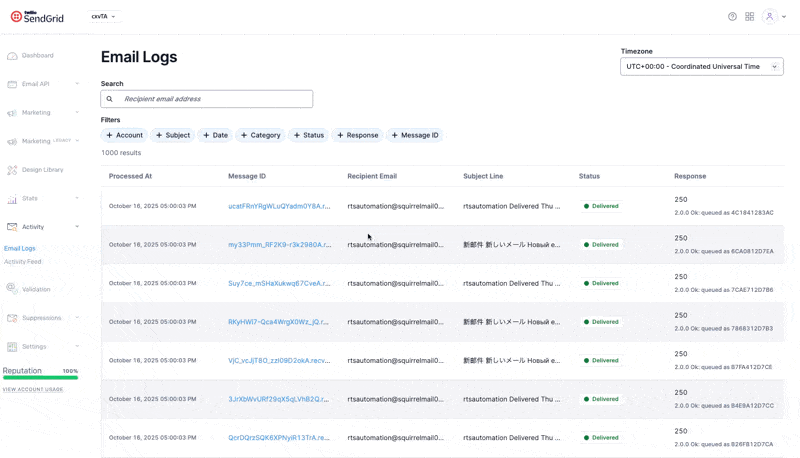
Task: Select Email Logs in the sidebar
Action: pyautogui.click(x=20, y=248)
